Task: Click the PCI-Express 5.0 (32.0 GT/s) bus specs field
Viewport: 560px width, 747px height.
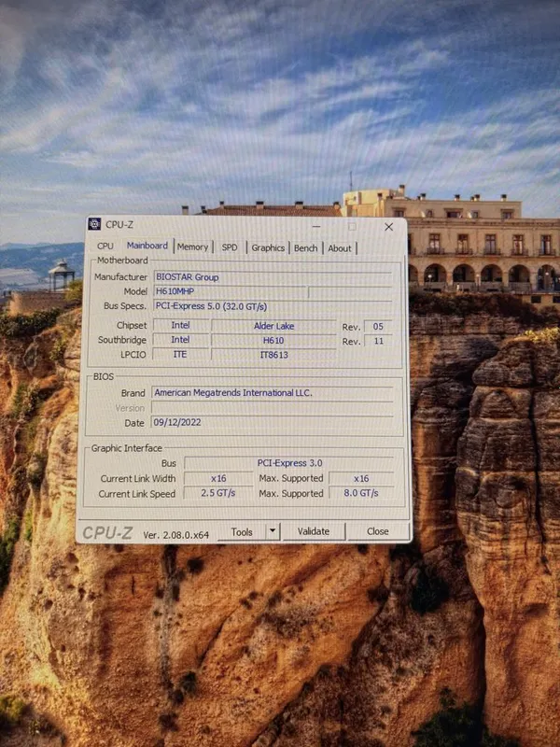Action: coord(273,306)
